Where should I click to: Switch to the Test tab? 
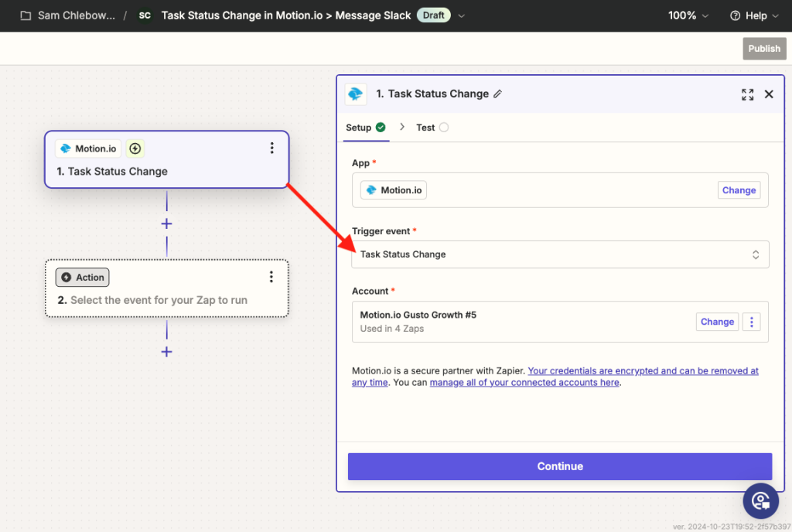click(432, 128)
